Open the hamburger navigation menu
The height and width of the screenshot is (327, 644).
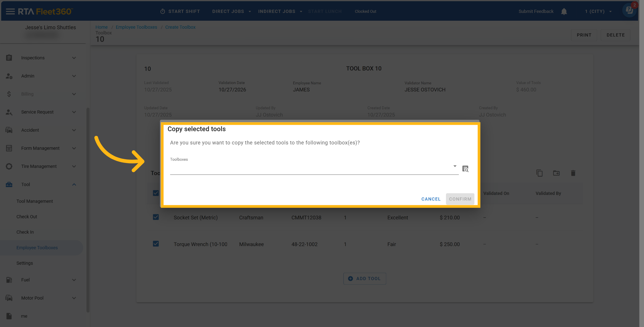coord(10,11)
